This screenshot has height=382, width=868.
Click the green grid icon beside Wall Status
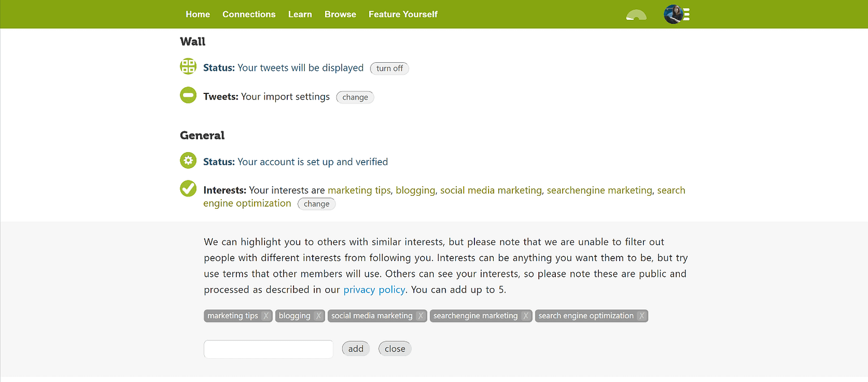[188, 66]
